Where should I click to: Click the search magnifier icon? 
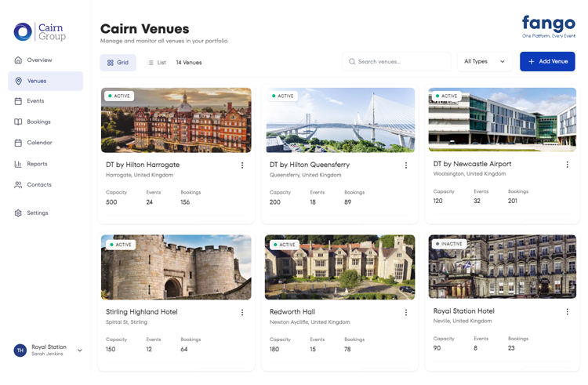click(x=352, y=61)
